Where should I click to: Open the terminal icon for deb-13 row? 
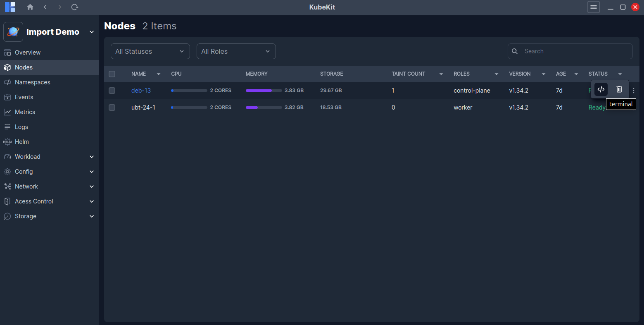click(600, 89)
